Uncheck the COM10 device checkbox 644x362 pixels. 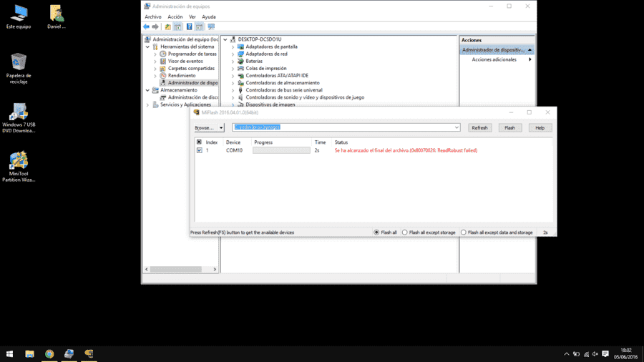199,150
